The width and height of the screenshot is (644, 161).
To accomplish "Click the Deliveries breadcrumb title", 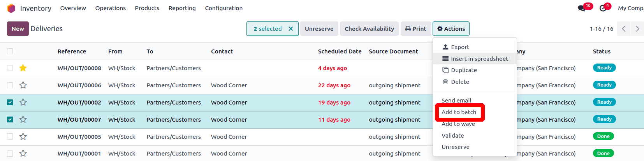I will click(x=47, y=29).
